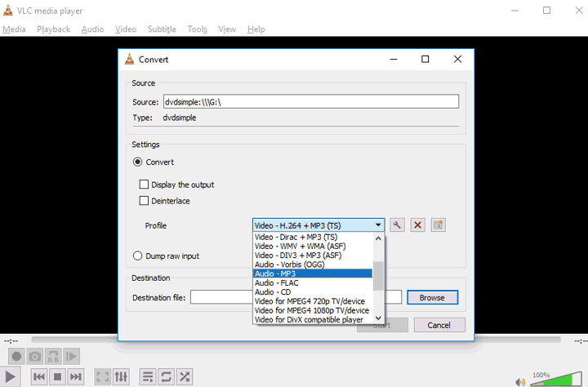Collapse the Profile combo box arrow
This screenshot has width=588, height=387.
click(x=378, y=225)
